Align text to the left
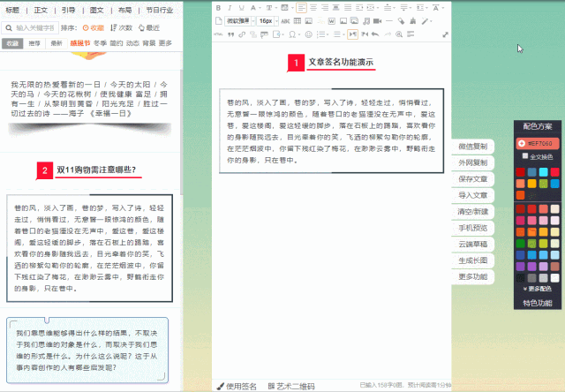The height and width of the screenshot is (392, 565). (x=301, y=8)
